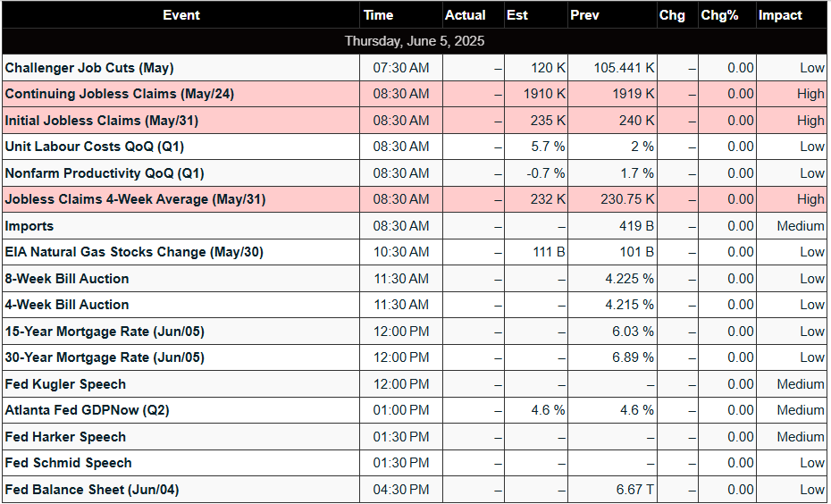
Task: Click the Event column header
Action: (180, 15)
